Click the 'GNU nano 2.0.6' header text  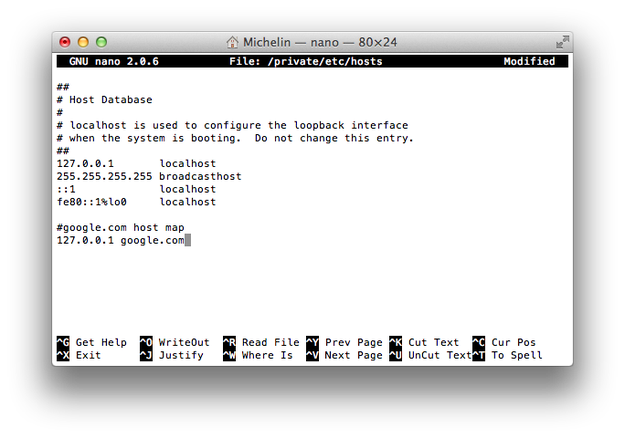click(x=114, y=61)
